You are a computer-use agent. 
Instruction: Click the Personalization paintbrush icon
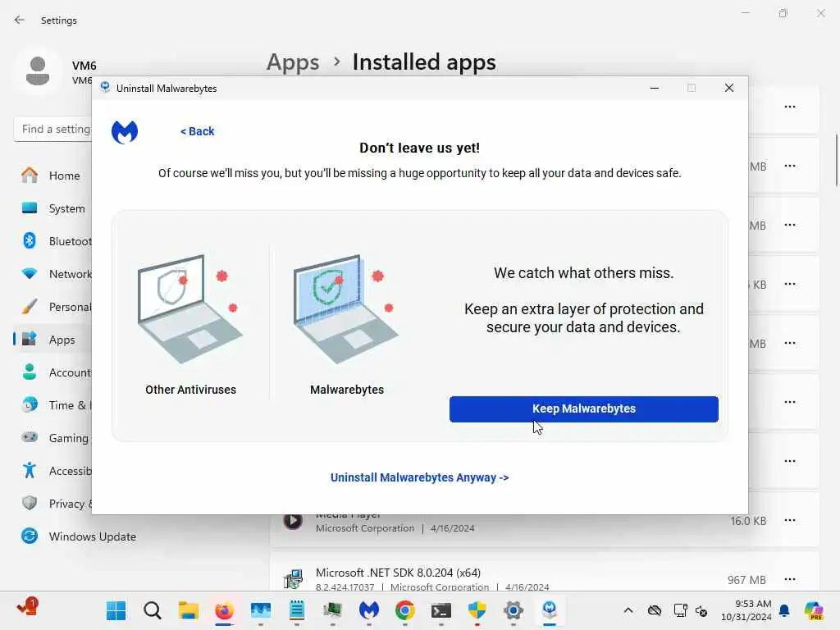click(x=30, y=307)
